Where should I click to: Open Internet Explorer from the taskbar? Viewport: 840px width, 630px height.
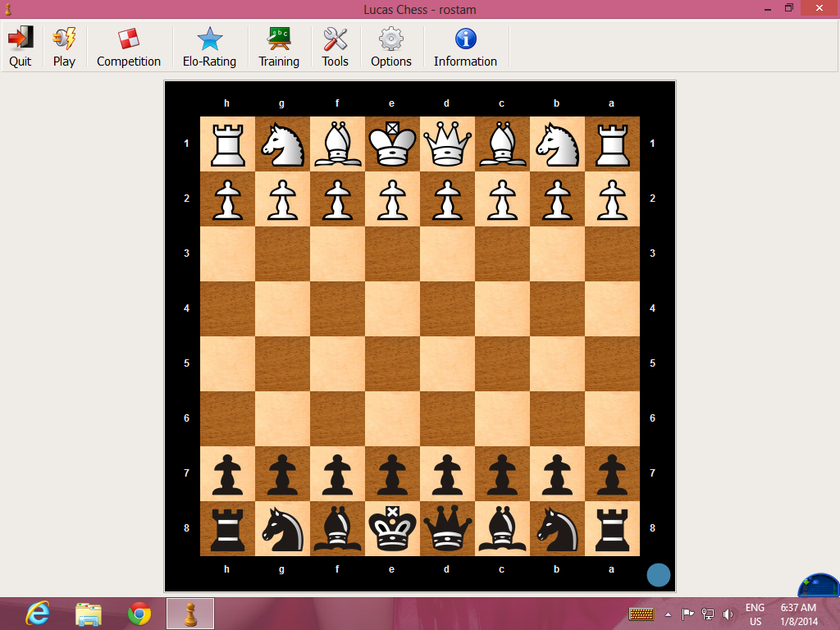click(x=38, y=614)
